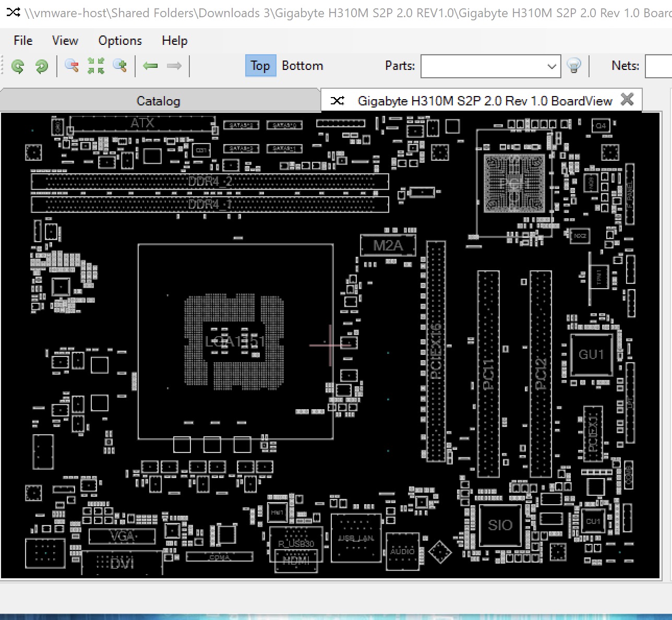Open the Options menu
This screenshot has height=620, width=672.
point(119,40)
